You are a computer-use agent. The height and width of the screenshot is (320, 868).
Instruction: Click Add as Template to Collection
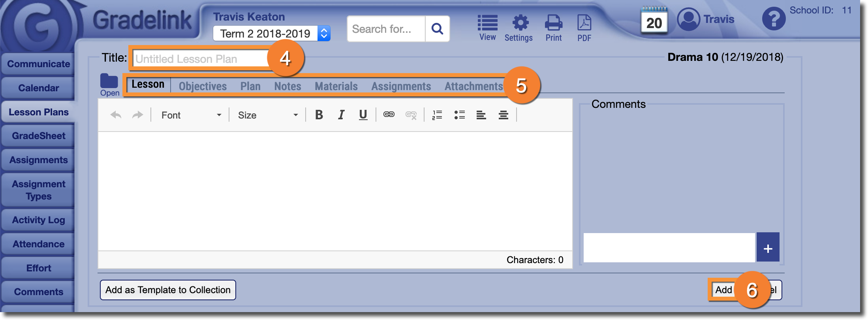(x=168, y=290)
